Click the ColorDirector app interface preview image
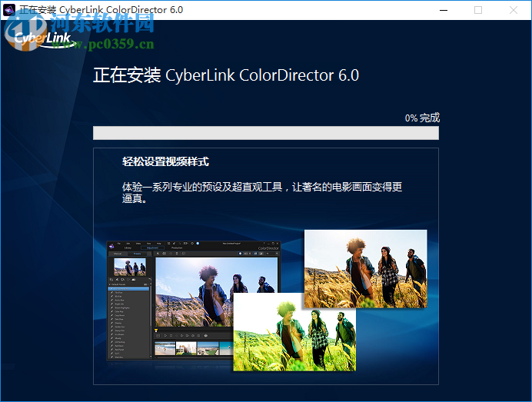This screenshot has height=402, width=532. coord(194,301)
